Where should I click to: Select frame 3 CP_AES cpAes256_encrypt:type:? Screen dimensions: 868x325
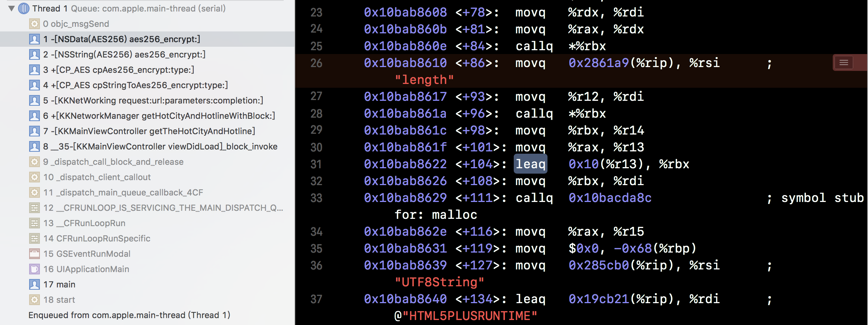coord(118,70)
